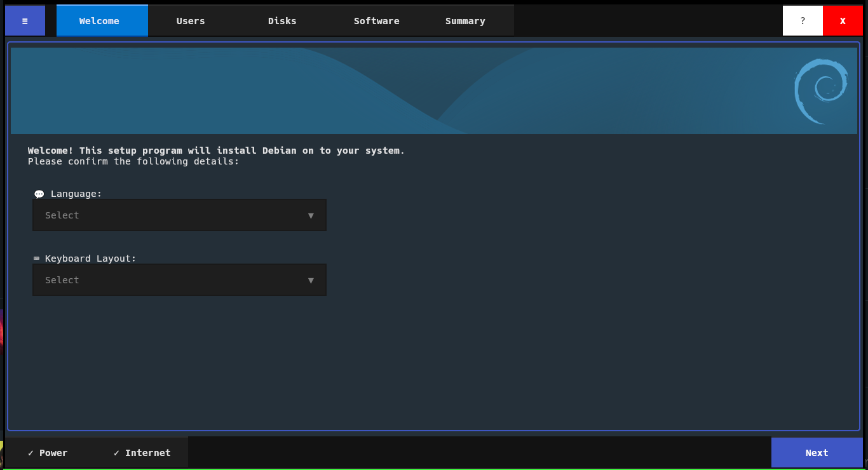868x470 pixels.
Task: Click the question mark help button
Action: 803,21
